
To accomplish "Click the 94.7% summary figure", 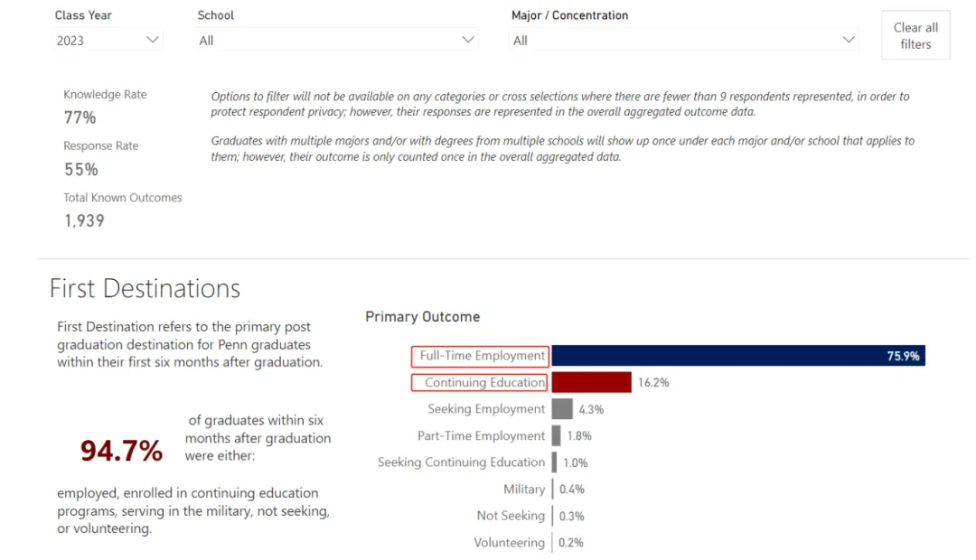I will coord(121,451).
